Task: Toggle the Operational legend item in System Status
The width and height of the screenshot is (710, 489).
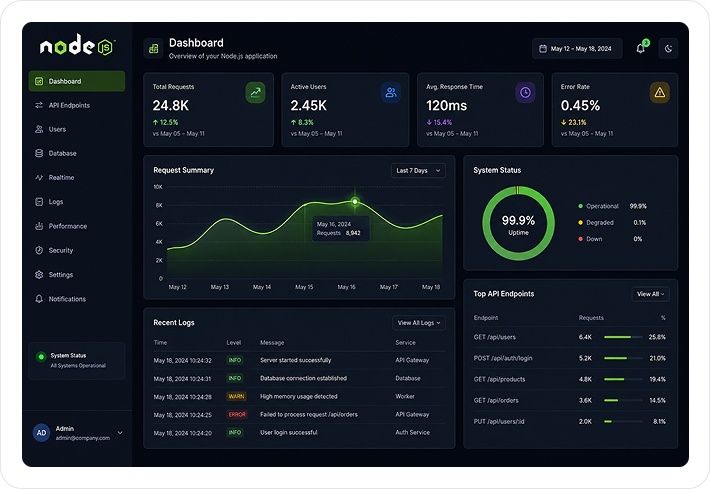Action: pyautogui.click(x=599, y=206)
